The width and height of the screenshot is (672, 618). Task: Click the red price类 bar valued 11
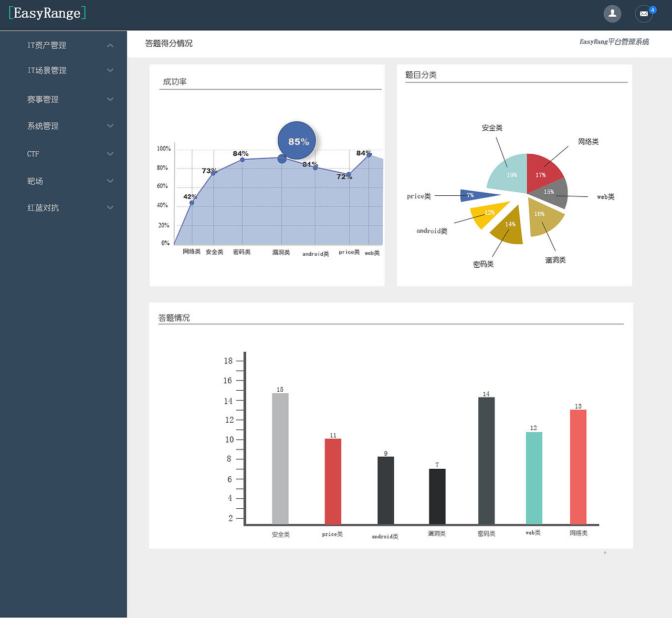(333, 481)
